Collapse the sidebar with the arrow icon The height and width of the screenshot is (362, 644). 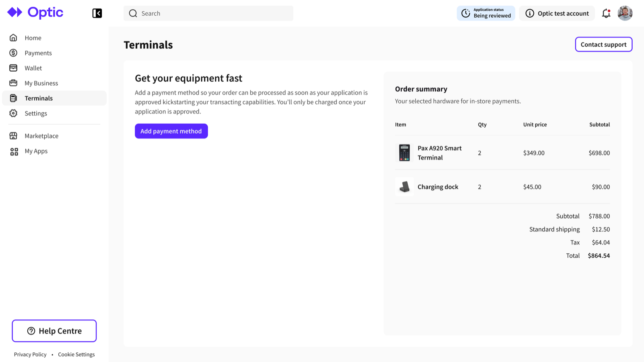[97, 13]
